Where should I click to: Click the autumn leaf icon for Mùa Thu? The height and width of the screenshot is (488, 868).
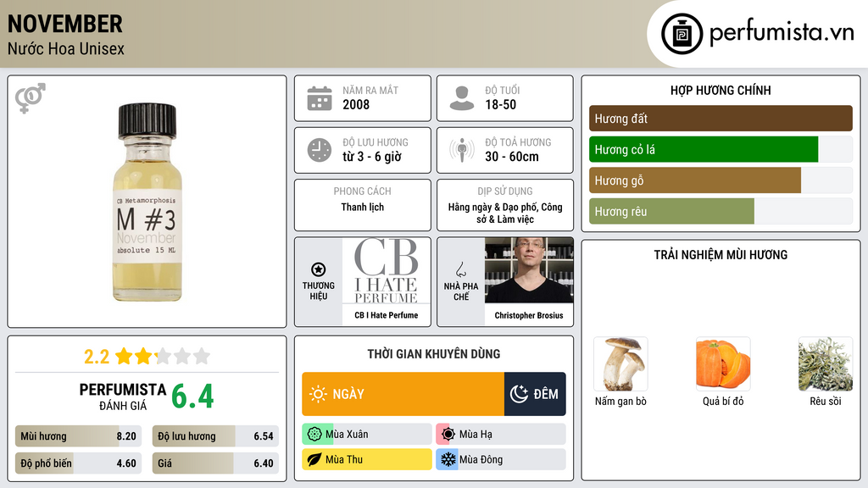coord(314,459)
